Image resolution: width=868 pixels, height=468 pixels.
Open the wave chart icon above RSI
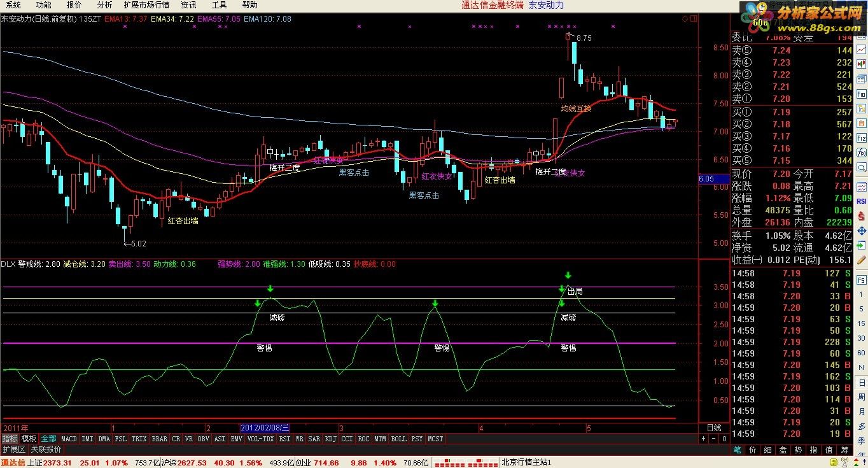(x=861, y=187)
